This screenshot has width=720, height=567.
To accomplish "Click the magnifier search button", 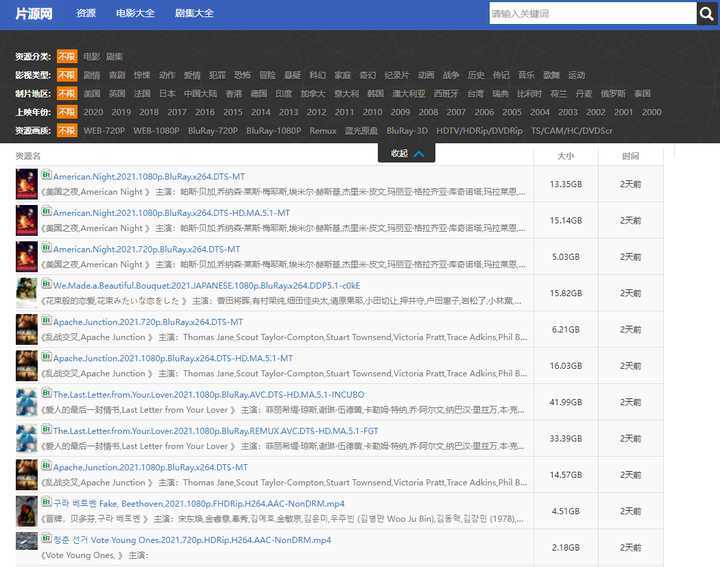I will (709, 13).
